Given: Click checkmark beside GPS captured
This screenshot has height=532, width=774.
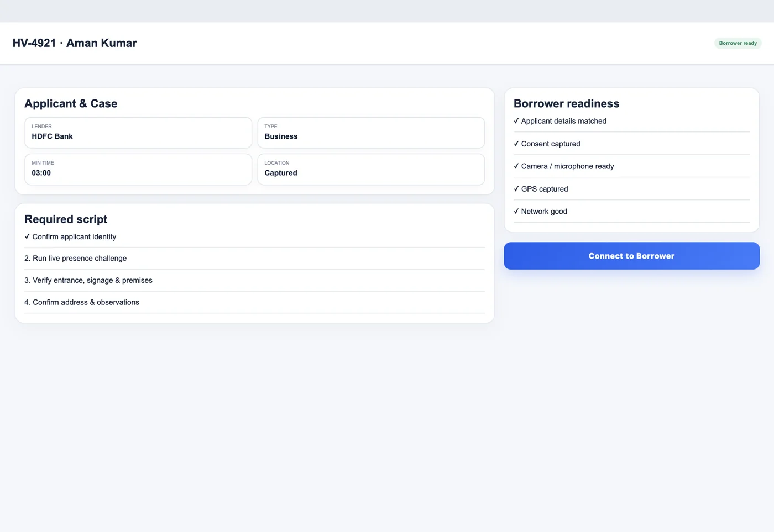Looking at the screenshot, I should point(516,189).
